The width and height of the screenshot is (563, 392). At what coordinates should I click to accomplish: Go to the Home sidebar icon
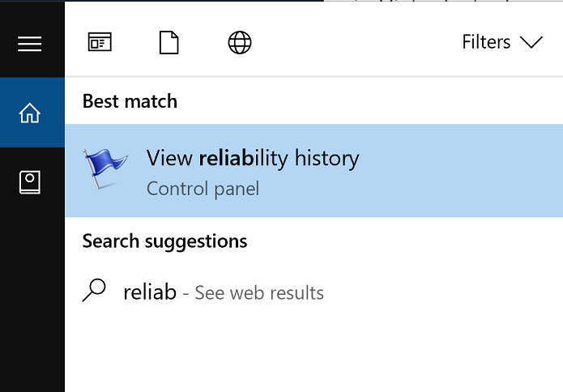tap(30, 113)
